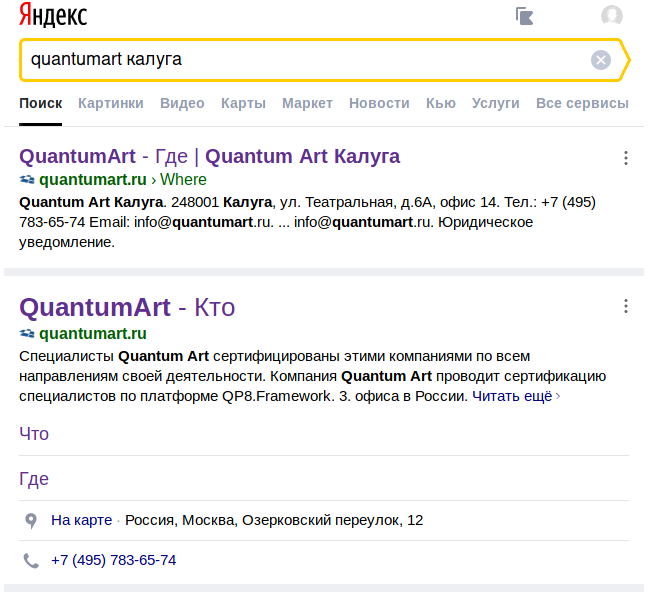Click the Yandex logo
The width and height of the screenshot is (655, 603).
coord(53,15)
